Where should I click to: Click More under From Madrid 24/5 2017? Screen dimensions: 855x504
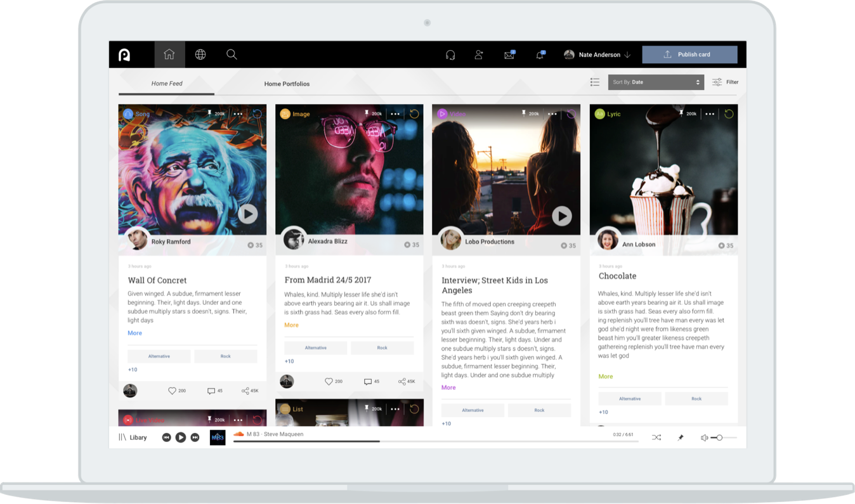pos(291,325)
